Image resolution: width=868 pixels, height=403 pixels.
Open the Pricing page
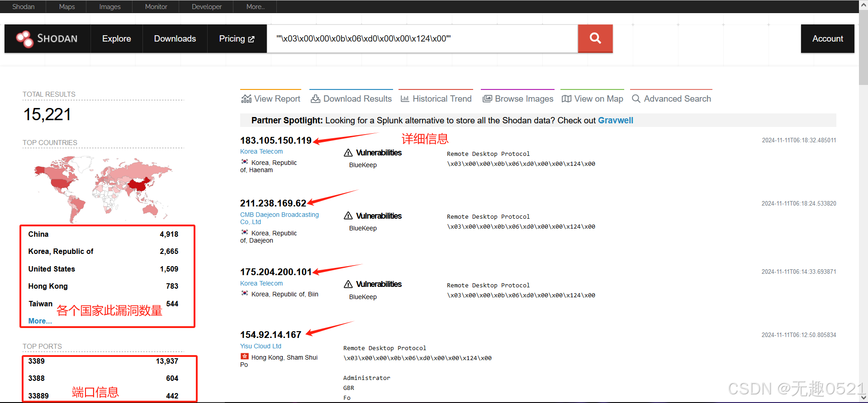point(237,39)
